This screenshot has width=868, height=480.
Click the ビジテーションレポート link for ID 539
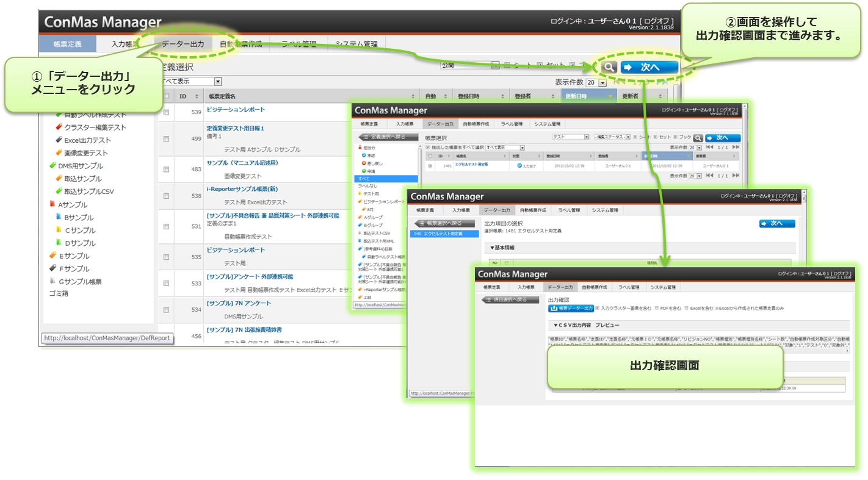click(x=236, y=110)
